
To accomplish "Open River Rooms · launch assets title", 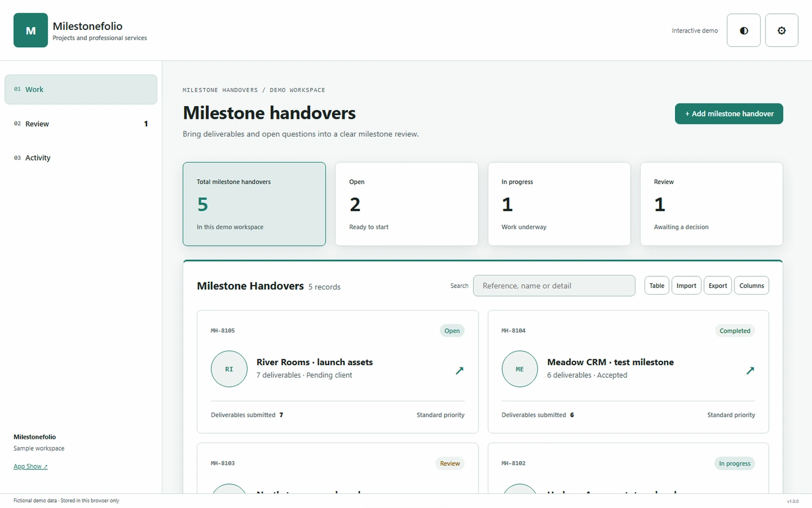I will click(315, 362).
